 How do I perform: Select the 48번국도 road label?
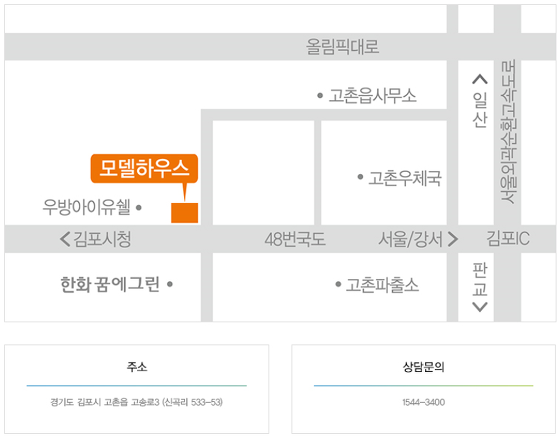295,239
